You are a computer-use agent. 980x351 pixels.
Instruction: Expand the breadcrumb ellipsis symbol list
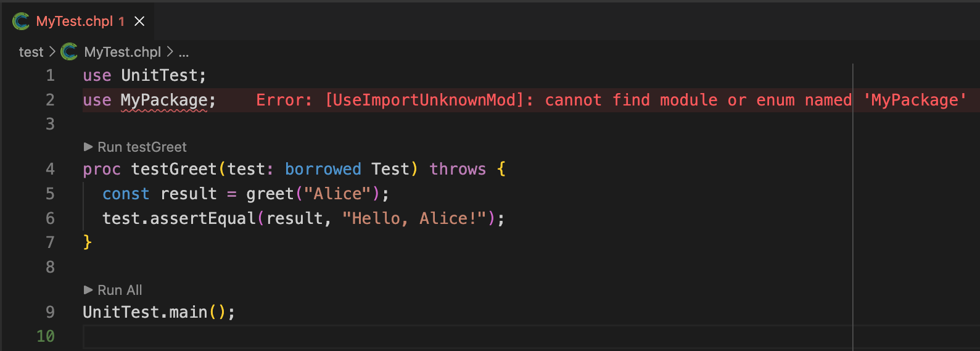tap(184, 52)
